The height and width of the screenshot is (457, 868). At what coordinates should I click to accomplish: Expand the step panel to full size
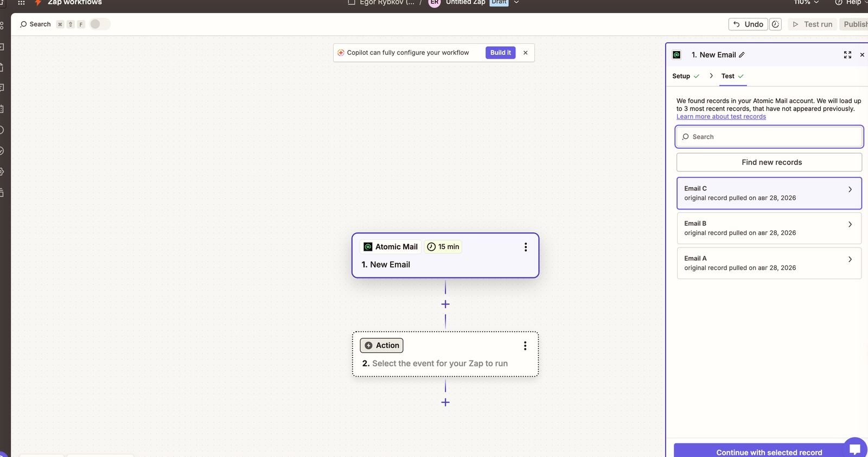tap(847, 55)
